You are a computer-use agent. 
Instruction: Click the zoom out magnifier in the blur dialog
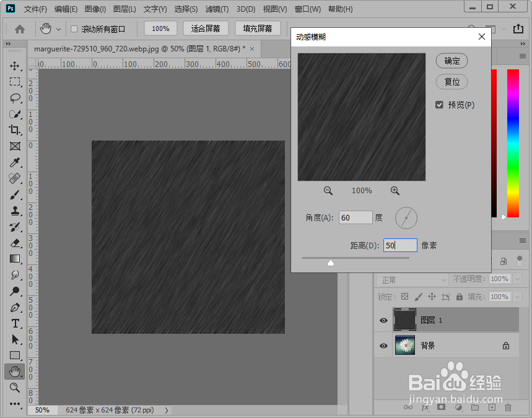328,191
